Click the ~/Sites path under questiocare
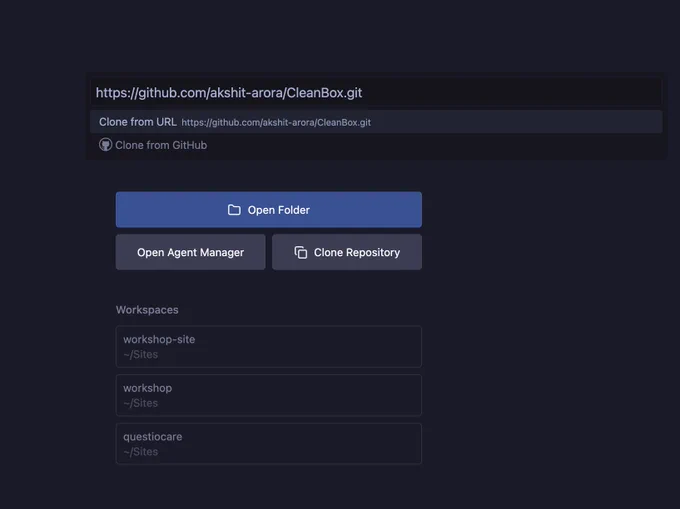 pyautogui.click(x=141, y=452)
